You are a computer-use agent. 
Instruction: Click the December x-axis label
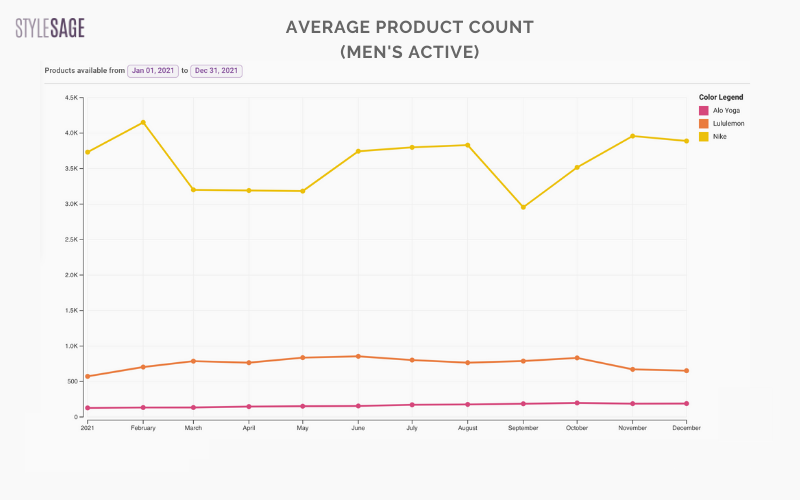tap(686, 428)
